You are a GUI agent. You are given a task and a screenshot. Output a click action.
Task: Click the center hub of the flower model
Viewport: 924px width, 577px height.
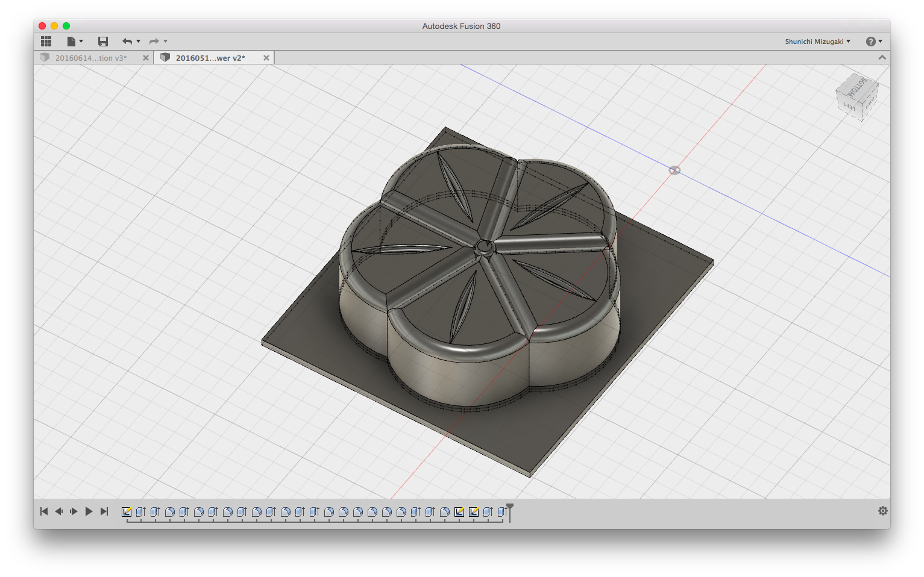click(x=484, y=247)
